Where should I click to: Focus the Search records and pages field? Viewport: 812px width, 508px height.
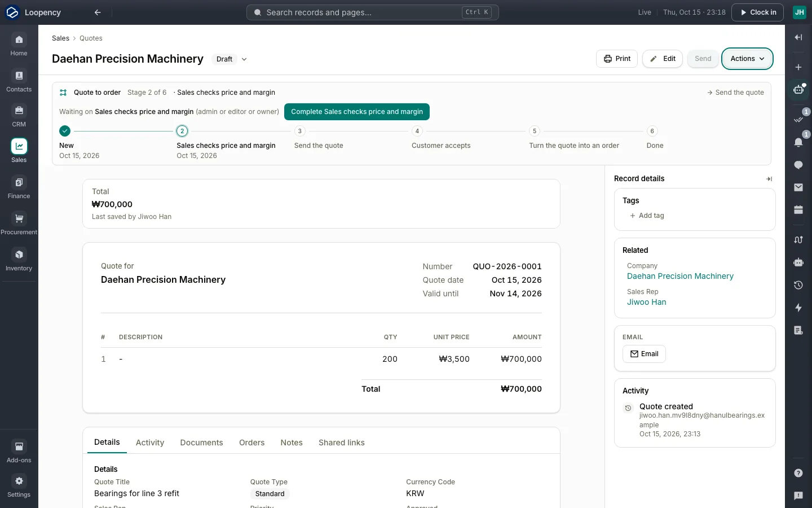point(372,12)
